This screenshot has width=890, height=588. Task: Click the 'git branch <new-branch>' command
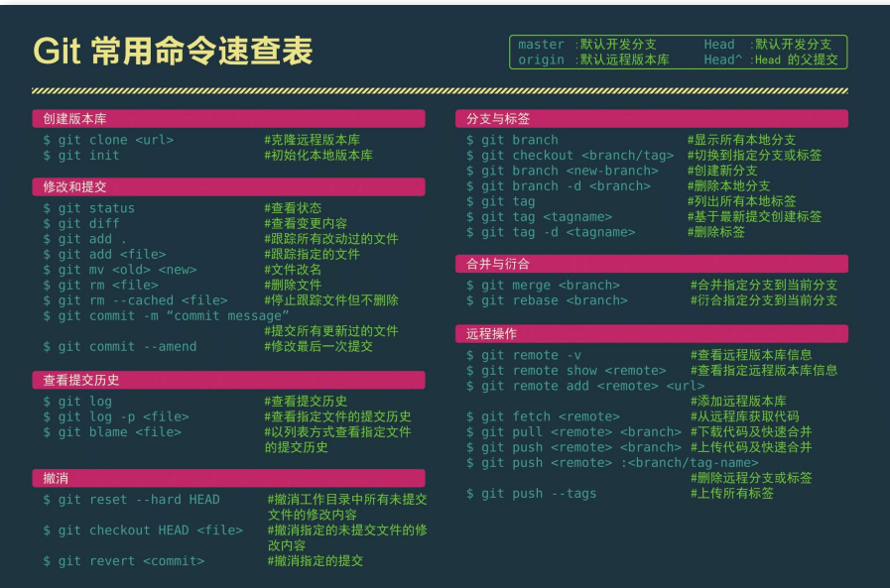click(562, 171)
